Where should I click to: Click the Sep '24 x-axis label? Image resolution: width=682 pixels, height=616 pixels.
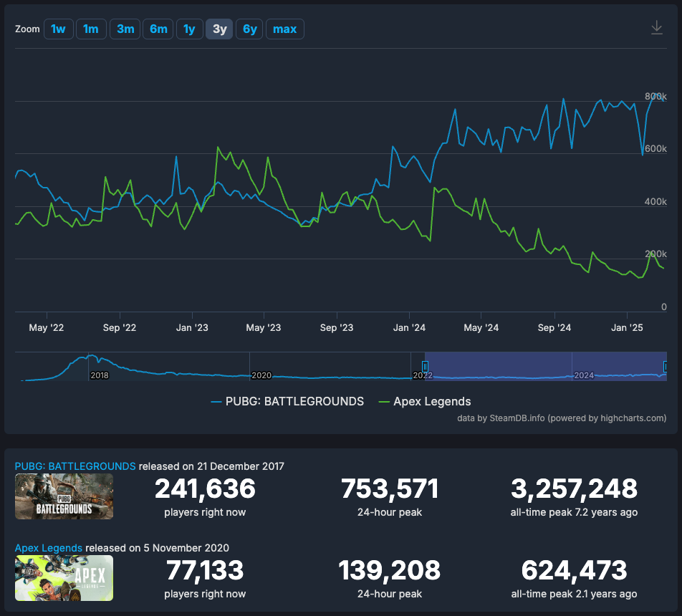point(554,327)
